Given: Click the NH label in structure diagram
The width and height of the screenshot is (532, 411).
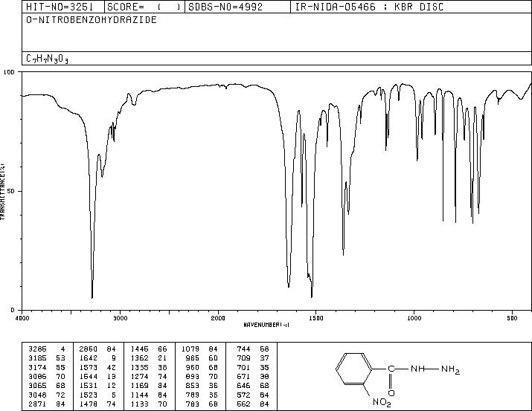Looking at the screenshot, I should pos(417,369).
